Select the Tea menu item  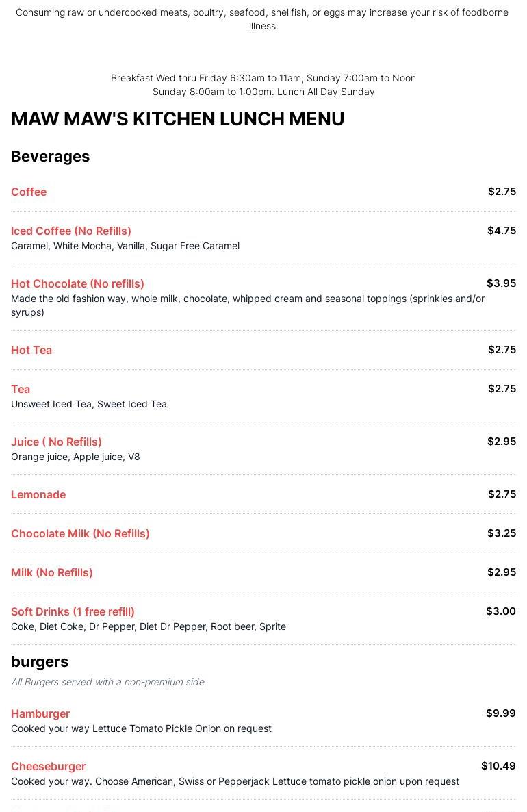pyautogui.click(x=21, y=389)
